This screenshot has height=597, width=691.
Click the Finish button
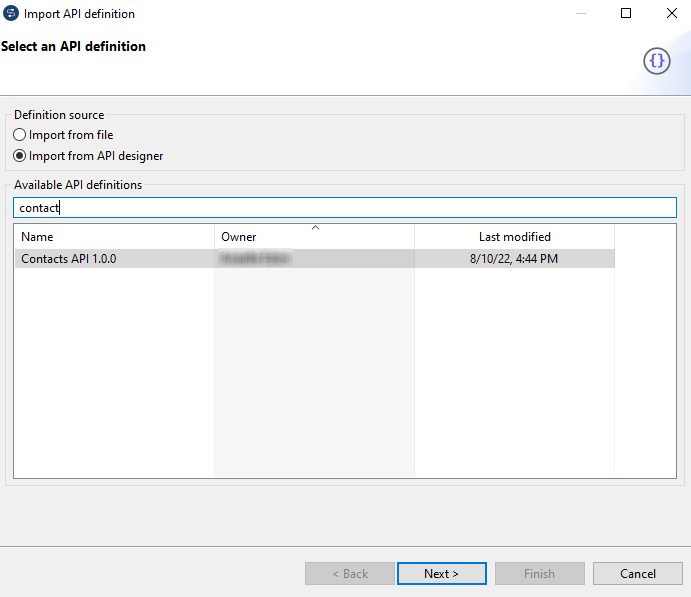pos(539,574)
